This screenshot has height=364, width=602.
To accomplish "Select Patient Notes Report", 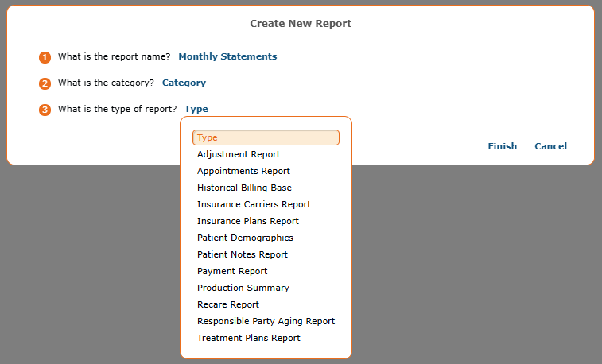I will pos(243,254).
